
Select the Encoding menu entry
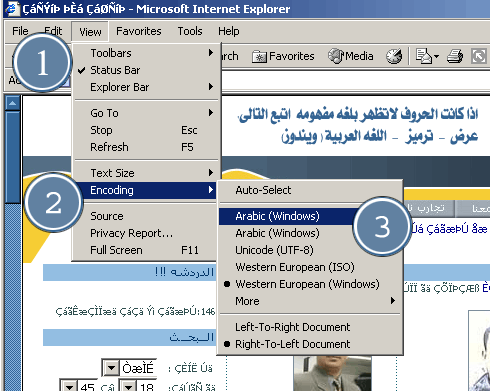[x=147, y=190]
